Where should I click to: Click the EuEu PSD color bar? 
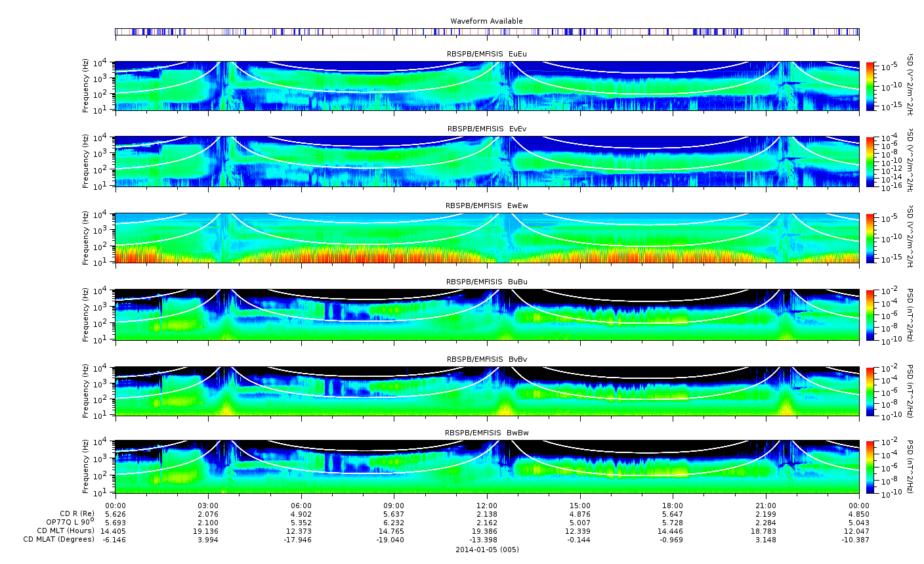click(870, 86)
